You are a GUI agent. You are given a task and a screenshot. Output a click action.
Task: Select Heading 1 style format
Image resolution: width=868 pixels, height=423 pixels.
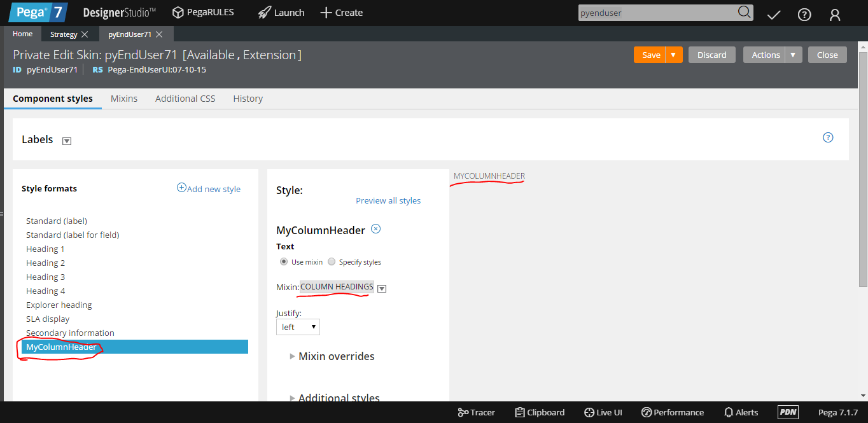45,249
